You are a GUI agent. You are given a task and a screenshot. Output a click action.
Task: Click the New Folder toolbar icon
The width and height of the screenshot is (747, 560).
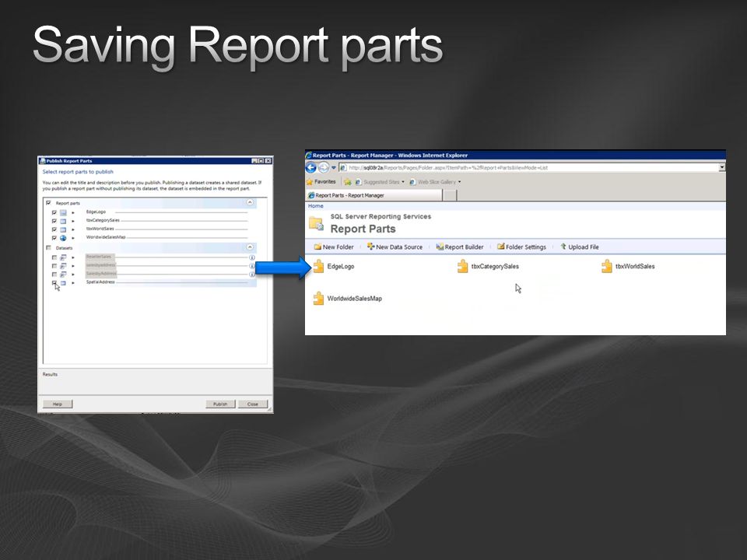317,247
